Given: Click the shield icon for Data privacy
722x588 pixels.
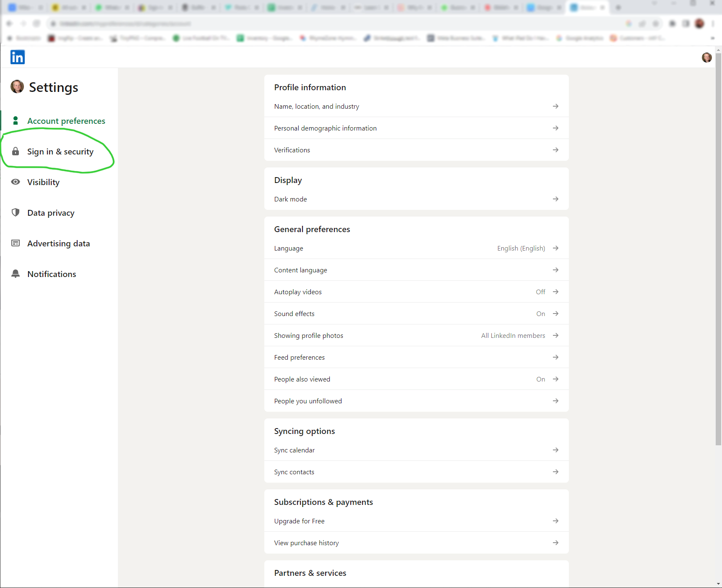Looking at the screenshot, I should (x=16, y=212).
